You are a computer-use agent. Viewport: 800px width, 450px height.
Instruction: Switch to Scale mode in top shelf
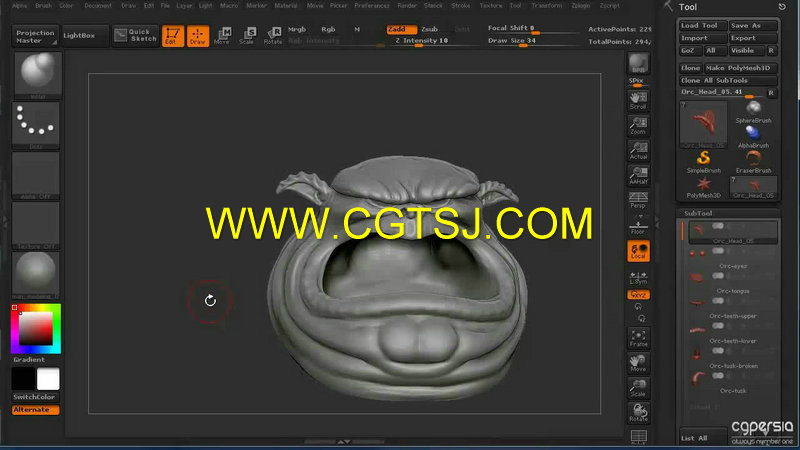(x=247, y=36)
